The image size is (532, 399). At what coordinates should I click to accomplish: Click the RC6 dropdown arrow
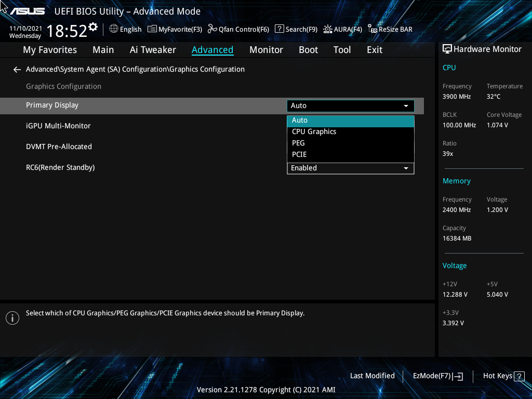(x=406, y=168)
